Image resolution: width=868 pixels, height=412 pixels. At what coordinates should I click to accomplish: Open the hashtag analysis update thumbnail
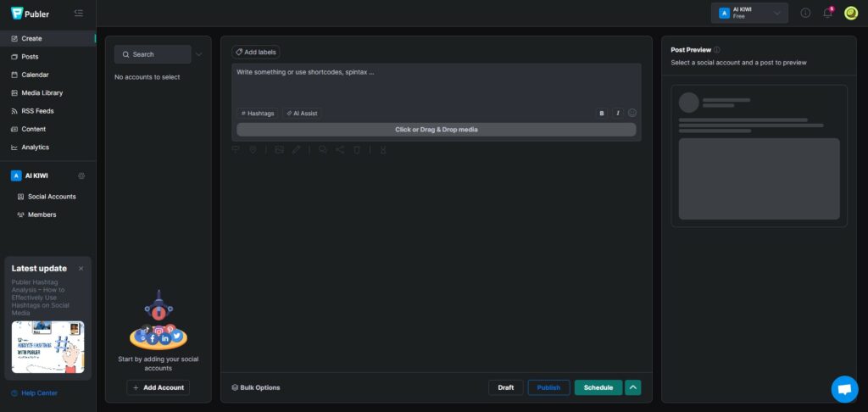pos(47,348)
